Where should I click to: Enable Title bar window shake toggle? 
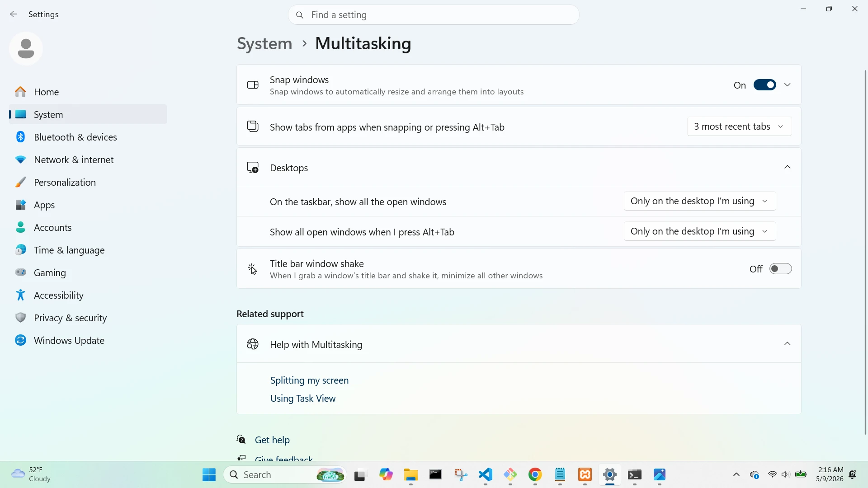[x=781, y=269]
